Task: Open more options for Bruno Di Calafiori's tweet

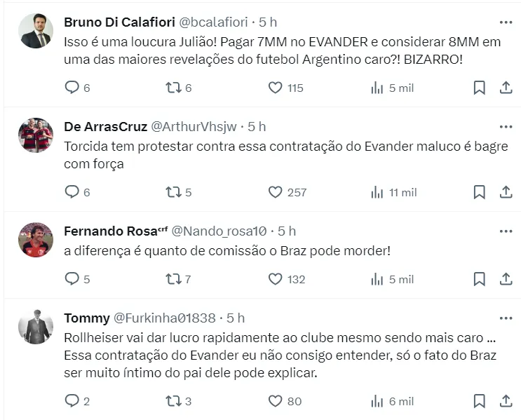Action: pos(506,22)
